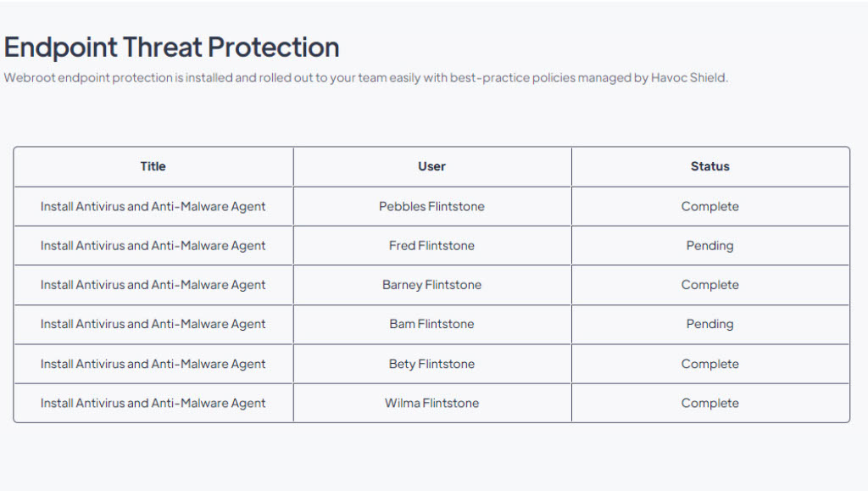868x491 pixels.
Task: Select the User column header
Action: point(431,166)
